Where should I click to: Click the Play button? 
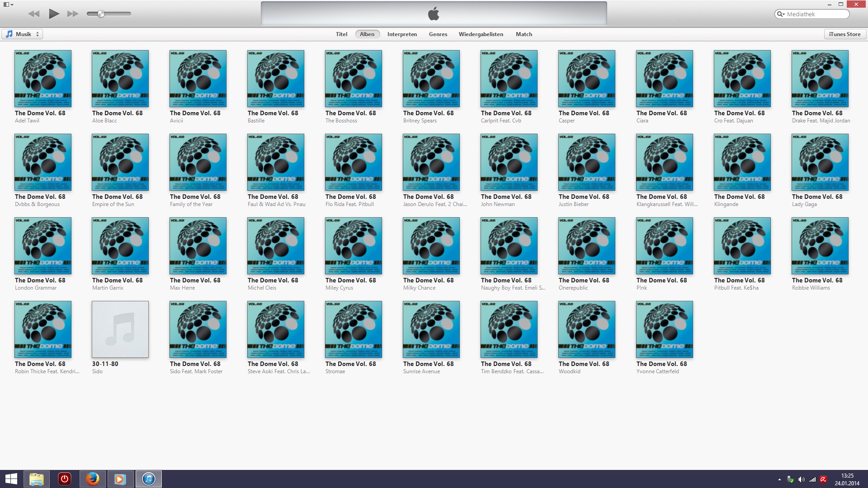pos(54,14)
